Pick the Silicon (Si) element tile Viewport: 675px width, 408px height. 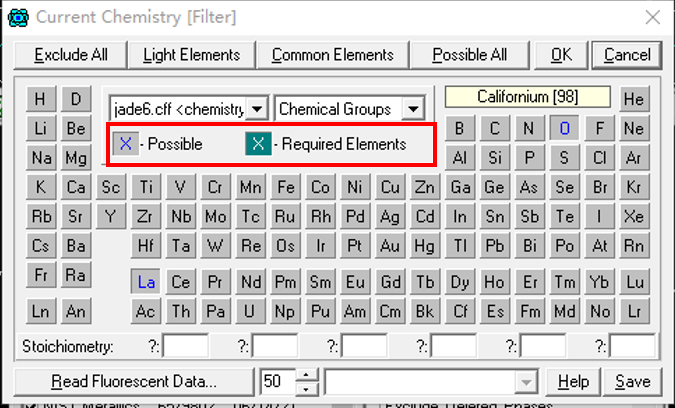point(495,158)
